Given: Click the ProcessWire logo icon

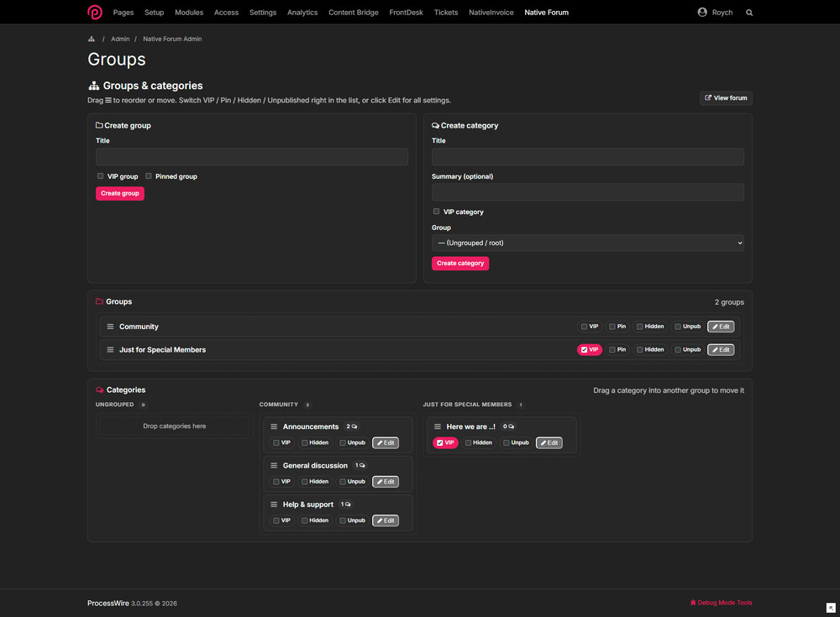Looking at the screenshot, I should click(95, 12).
